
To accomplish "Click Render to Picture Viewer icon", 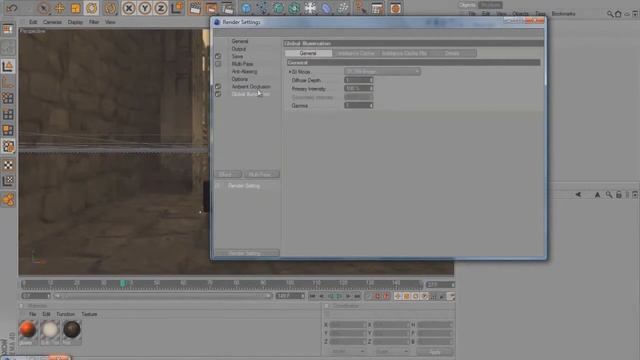I will pos(211,8).
